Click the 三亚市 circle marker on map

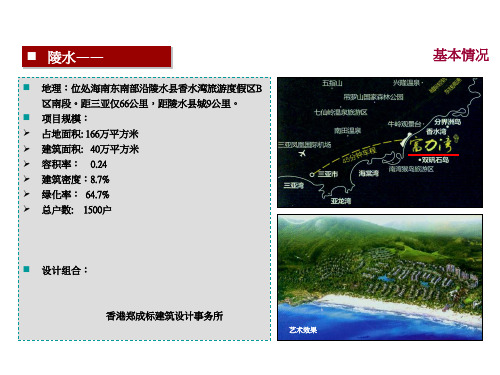[x=312, y=174]
